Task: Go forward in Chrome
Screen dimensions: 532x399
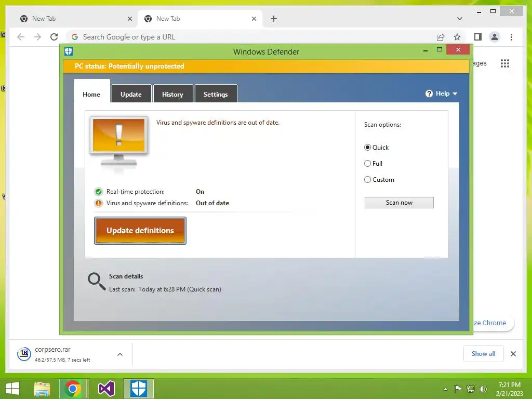Action: pyautogui.click(x=37, y=37)
